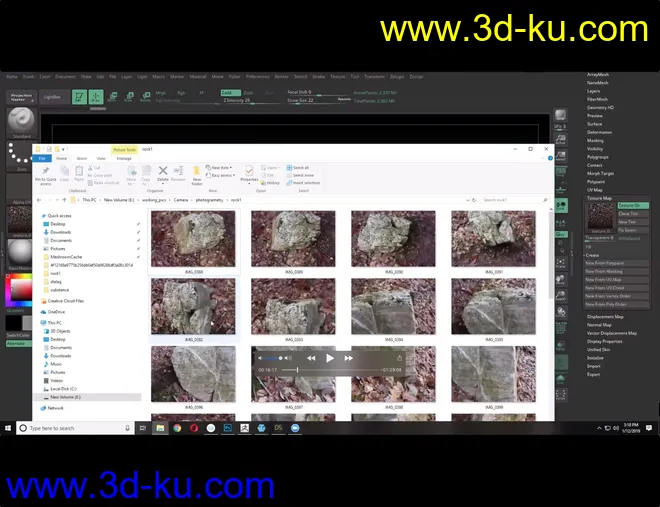Click the New From UV Map button
This screenshot has height=507, width=660.
617,280
